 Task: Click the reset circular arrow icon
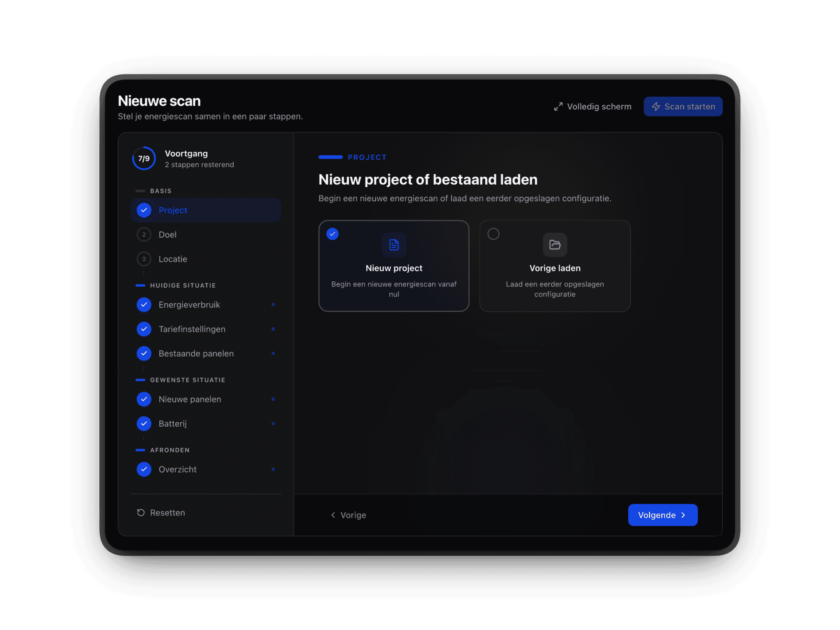[x=141, y=512]
